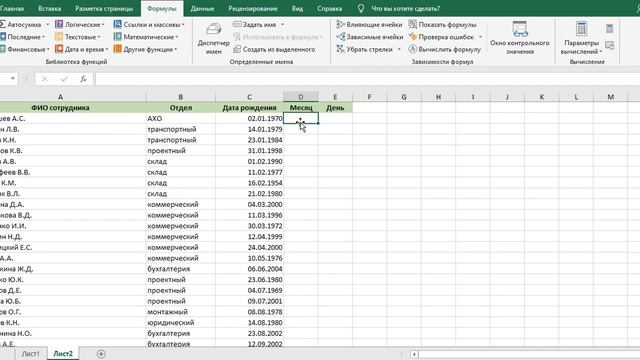
Task: Click the Отдел header cell
Action: tap(180, 108)
